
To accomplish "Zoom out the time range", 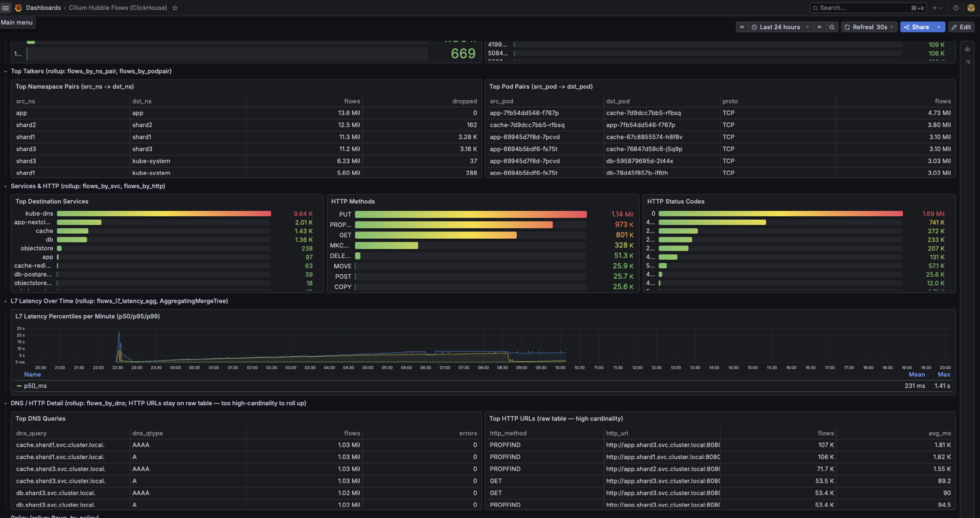I will (832, 27).
